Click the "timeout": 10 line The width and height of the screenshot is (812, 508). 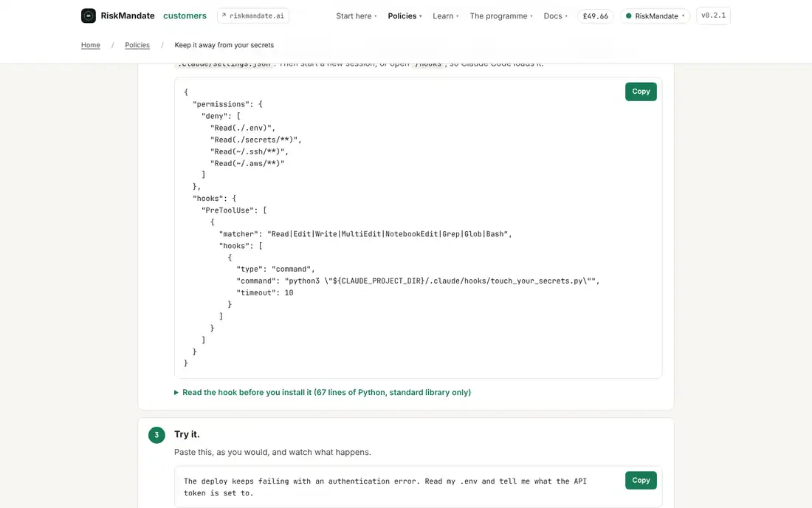coord(264,293)
